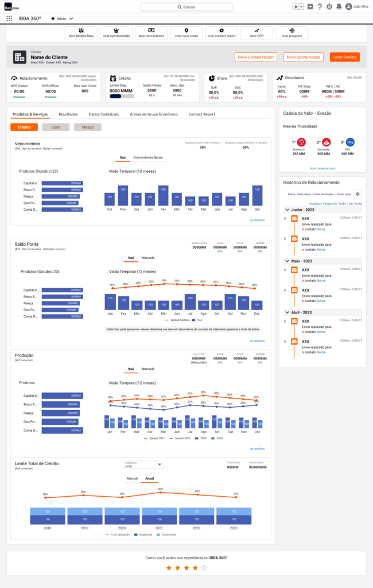373x588 pixels.
Task: Collapse the Junho - 2023 section
Action: click(286, 210)
